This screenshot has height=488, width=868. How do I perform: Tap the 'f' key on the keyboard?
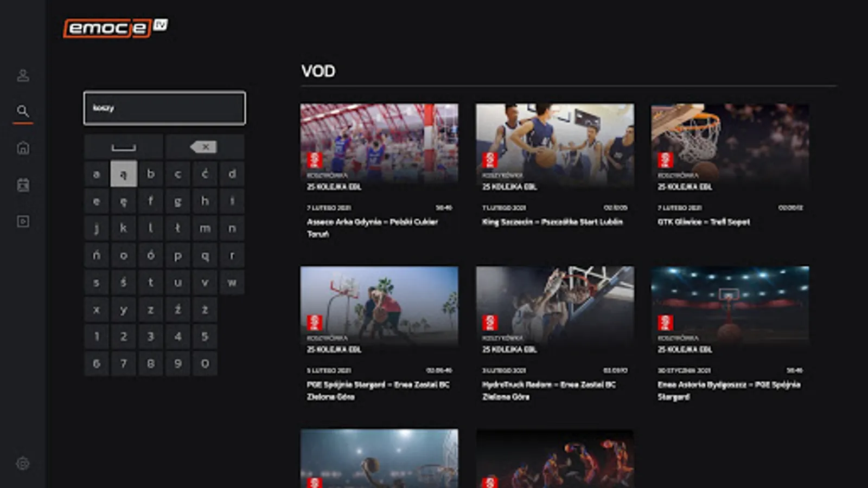151,201
